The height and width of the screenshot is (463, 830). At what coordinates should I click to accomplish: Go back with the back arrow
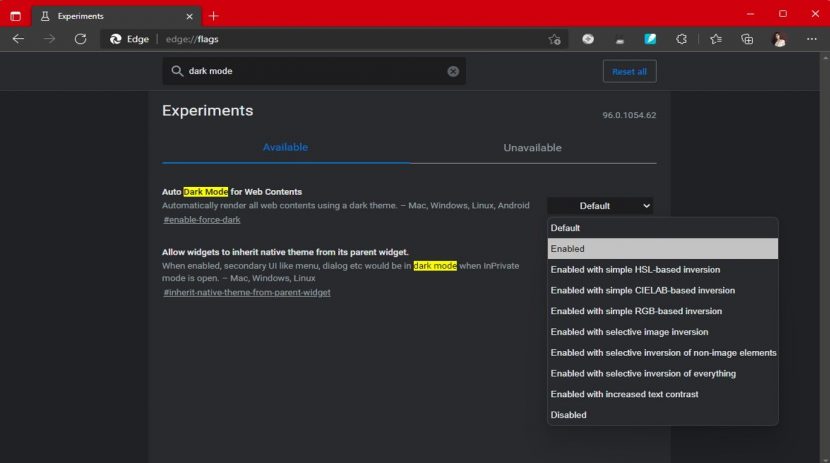[18, 39]
